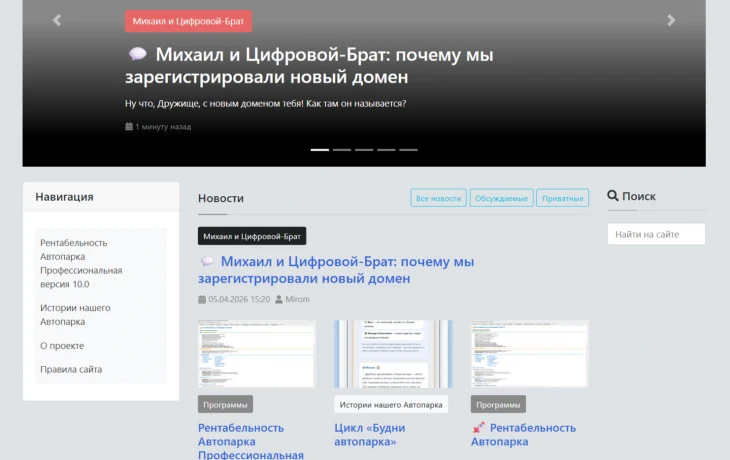This screenshot has height=460, width=730.
Task: Select the fifth carousel indicator dash
Action: click(x=408, y=150)
